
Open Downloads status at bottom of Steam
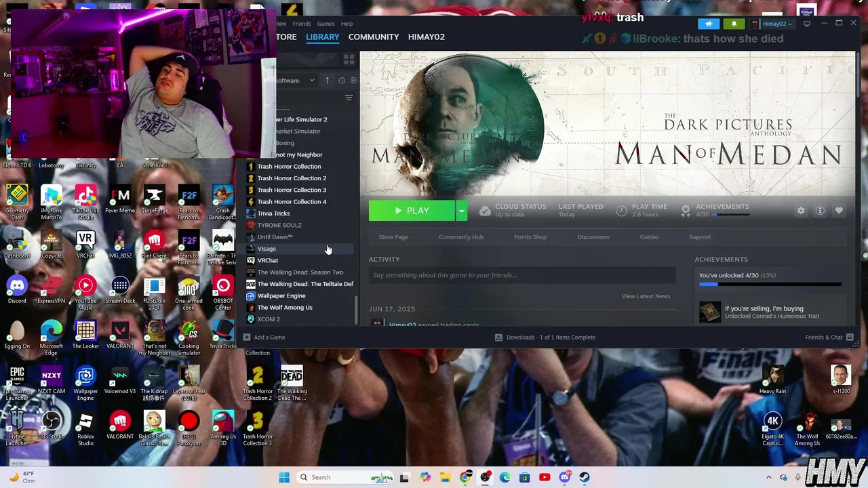[545, 338]
